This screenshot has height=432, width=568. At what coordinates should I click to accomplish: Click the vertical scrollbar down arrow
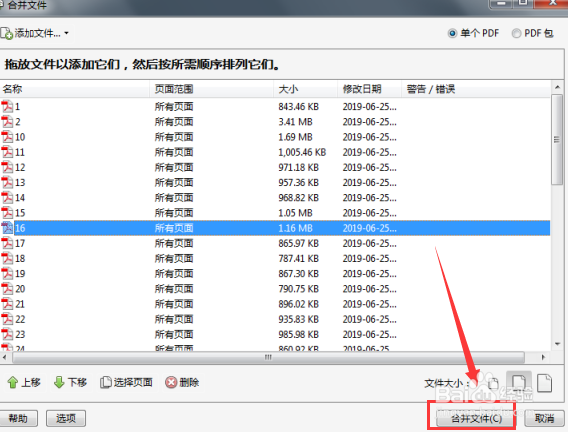(557, 344)
